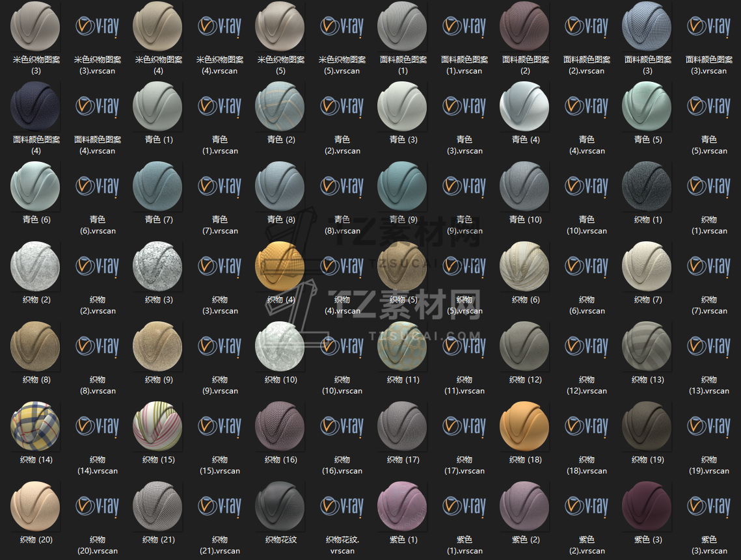Click the 青色 (1).vrscan V-Ray icon
Screen dimensions: 741x560
[220, 106]
